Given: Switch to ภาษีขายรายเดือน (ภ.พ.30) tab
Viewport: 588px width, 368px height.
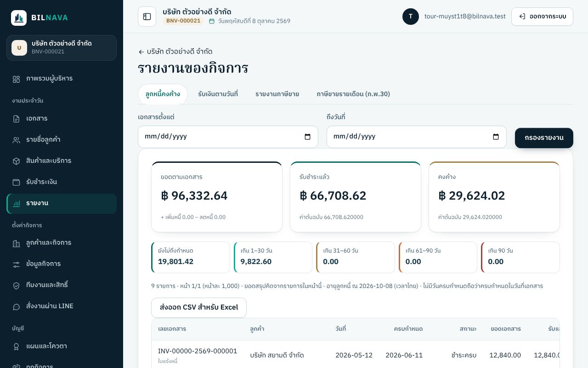Looking at the screenshot, I should pyautogui.click(x=353, y=94).
